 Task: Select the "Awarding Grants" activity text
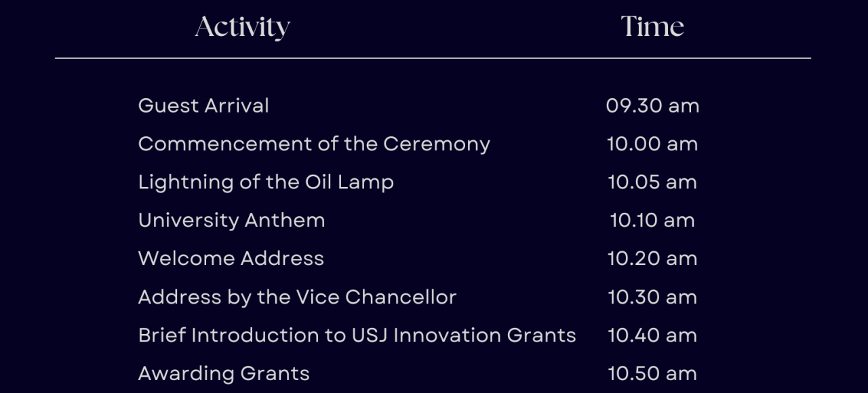point(224,373)
